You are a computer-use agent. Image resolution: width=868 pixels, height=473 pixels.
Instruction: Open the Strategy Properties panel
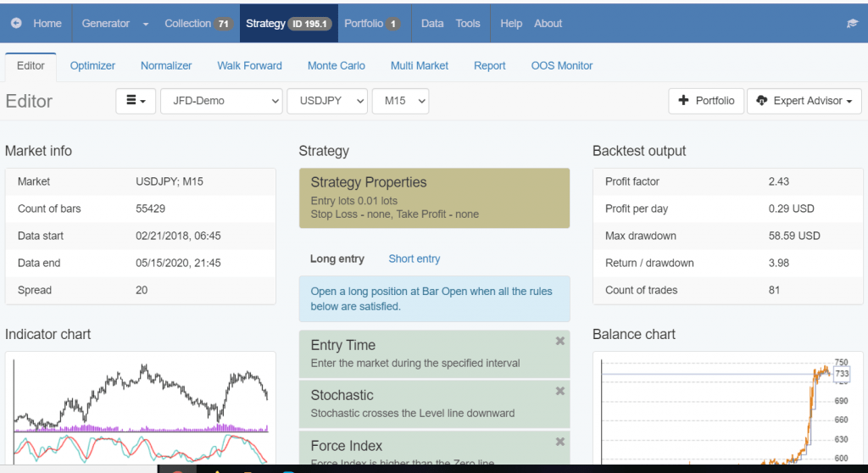pos(434,198)
